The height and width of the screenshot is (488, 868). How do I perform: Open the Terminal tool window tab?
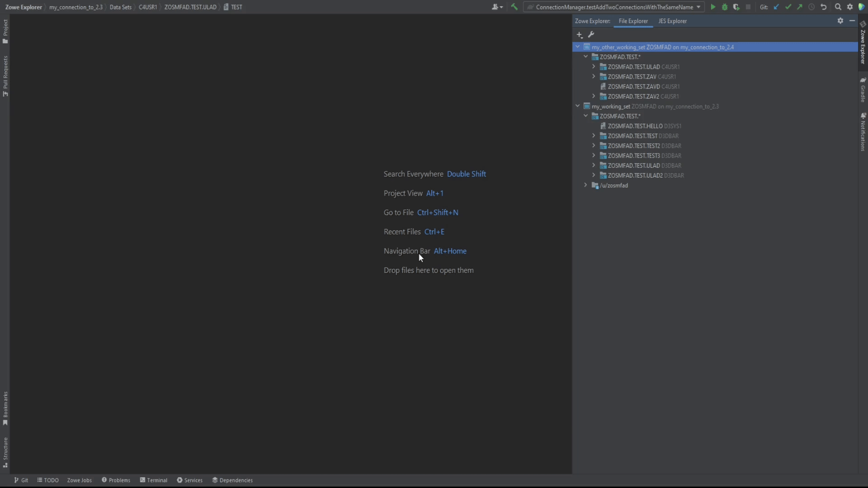tap(154, 480)
